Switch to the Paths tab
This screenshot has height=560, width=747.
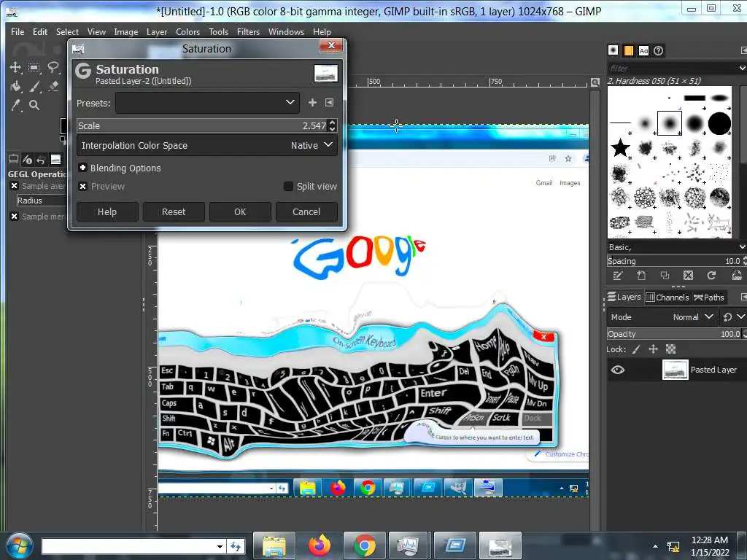point(709,297)
